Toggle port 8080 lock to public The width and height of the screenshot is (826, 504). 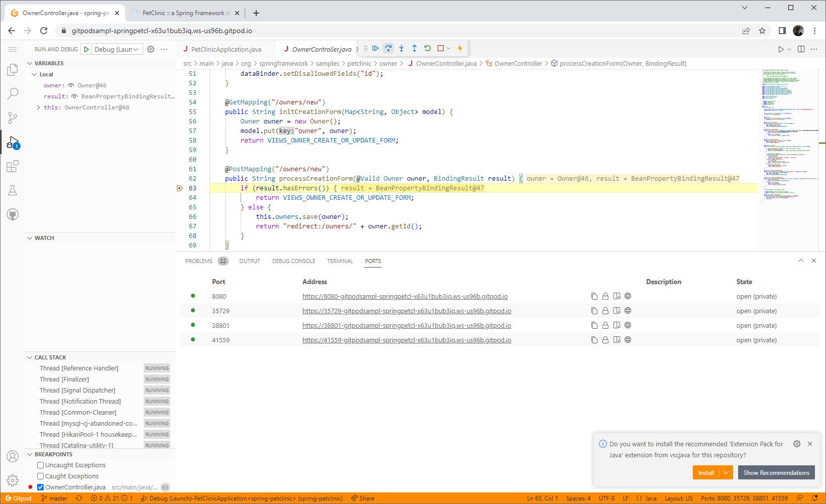coord(605,296)
